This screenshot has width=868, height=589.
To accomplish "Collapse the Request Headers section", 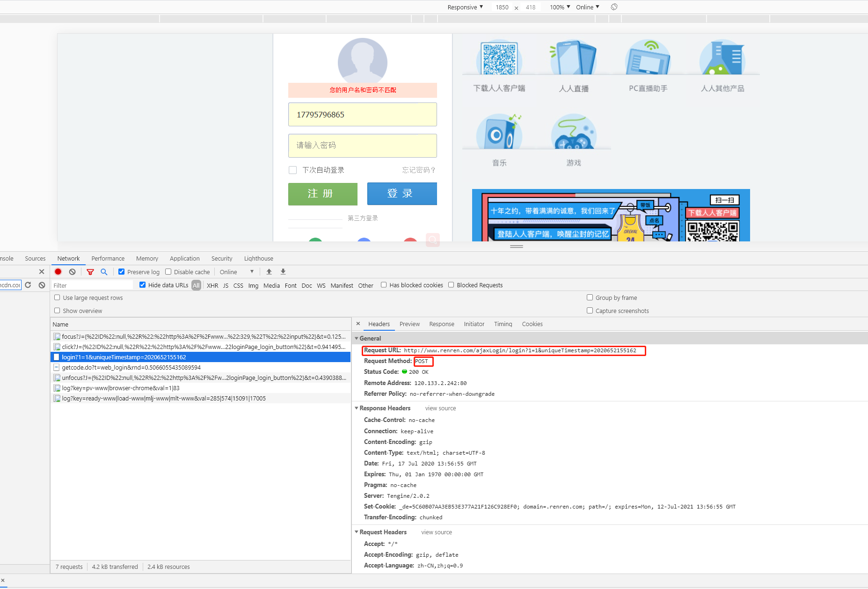I will [x=357, y=532].
